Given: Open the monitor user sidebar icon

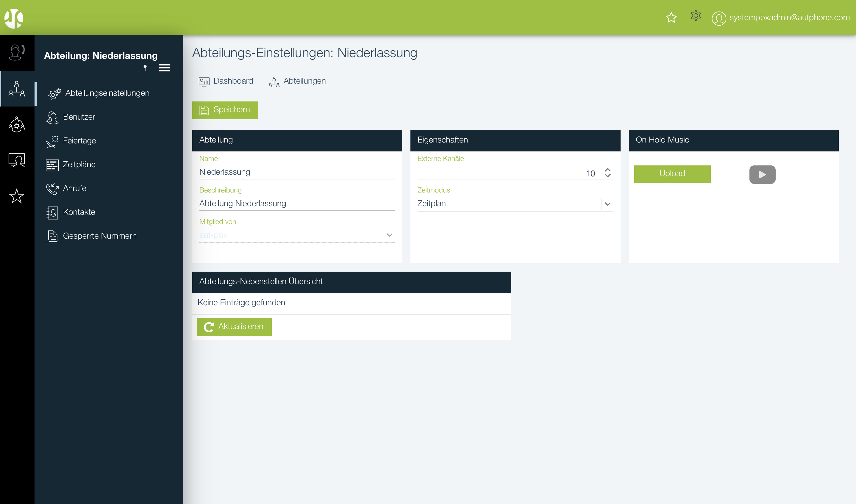Looking at the screenshot, I should tap(17, 160).
